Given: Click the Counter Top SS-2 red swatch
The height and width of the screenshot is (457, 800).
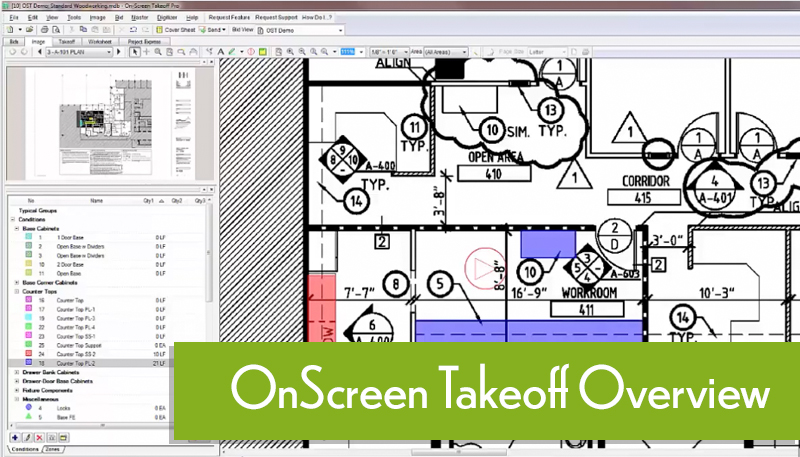Looking at the screenshot, I should pos(29,353).
